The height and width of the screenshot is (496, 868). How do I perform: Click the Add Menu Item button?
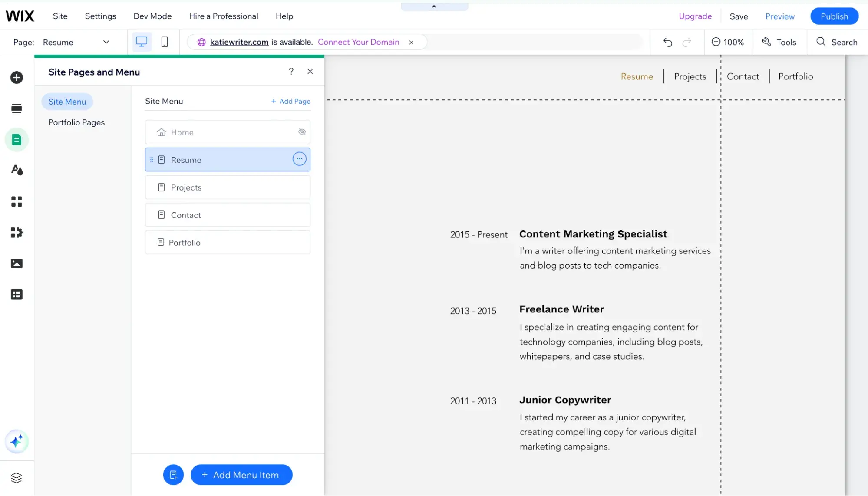(241, 475)
